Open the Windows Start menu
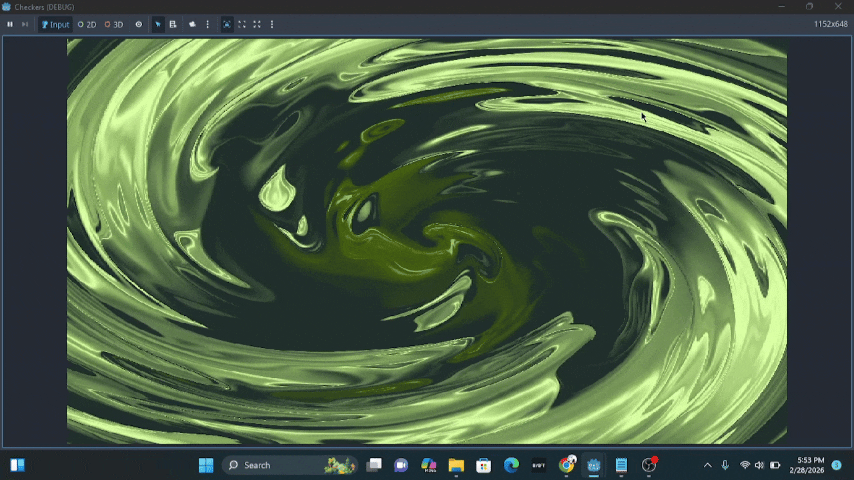The width and height of the screenshot is (854, 480). click(x=206, y=465)
